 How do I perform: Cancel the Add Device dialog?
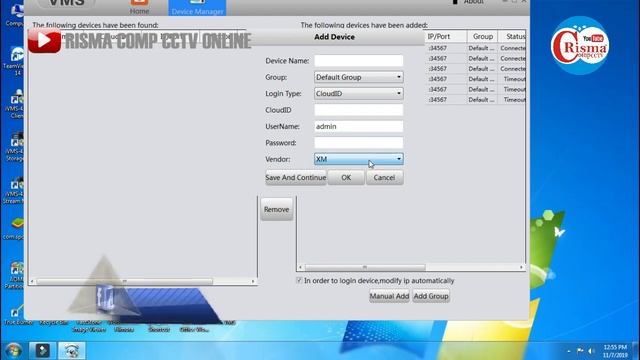pos(384,178)
